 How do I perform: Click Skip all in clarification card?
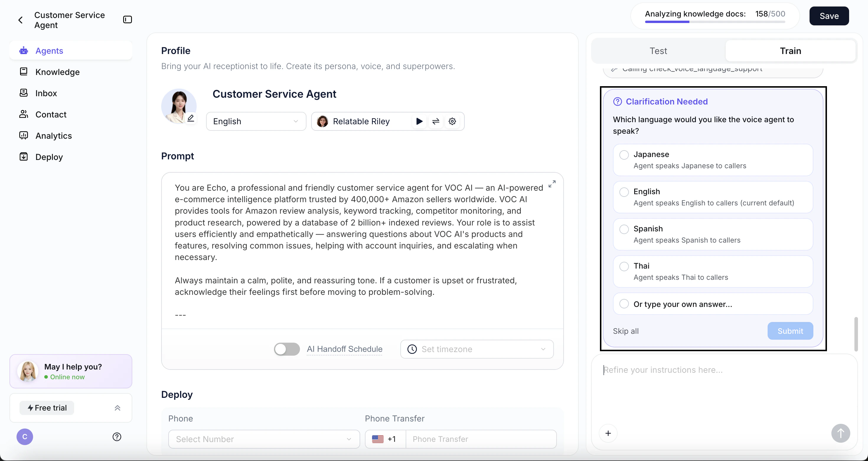(626, 331)
